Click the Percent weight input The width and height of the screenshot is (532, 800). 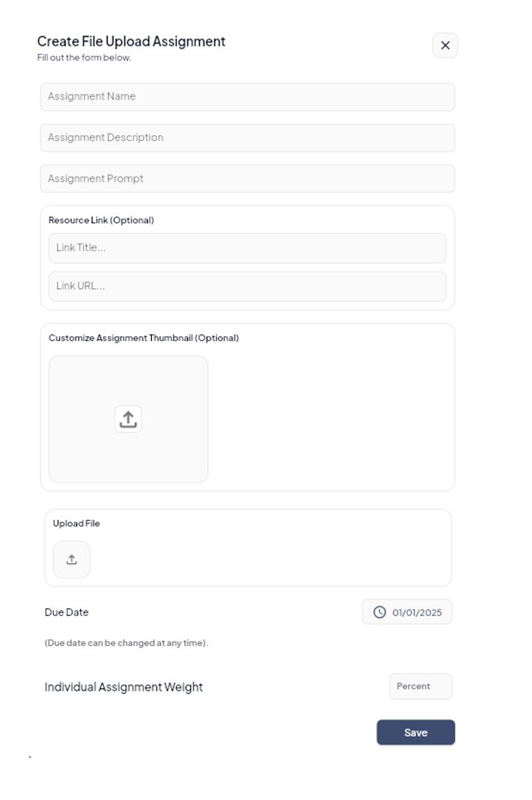(x=420, y=687)
